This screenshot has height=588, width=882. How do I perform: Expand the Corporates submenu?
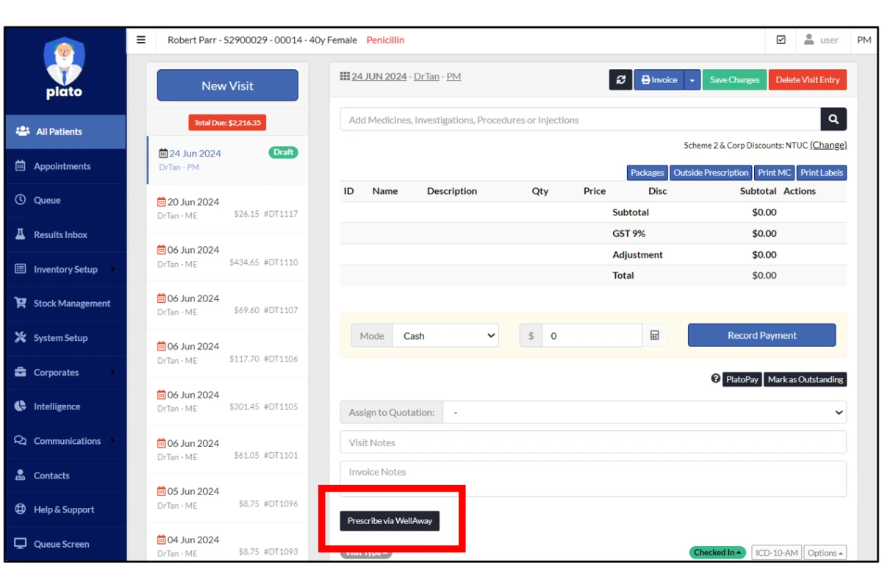click(x=65, y=373)
